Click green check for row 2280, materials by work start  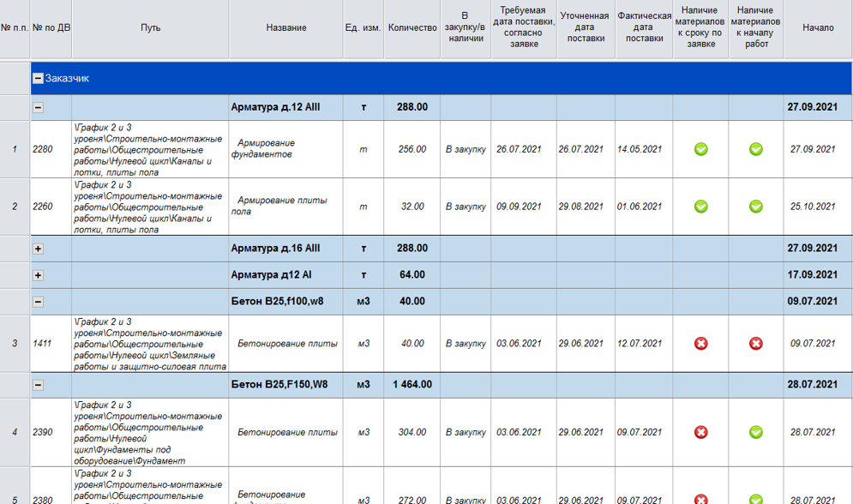755,149
